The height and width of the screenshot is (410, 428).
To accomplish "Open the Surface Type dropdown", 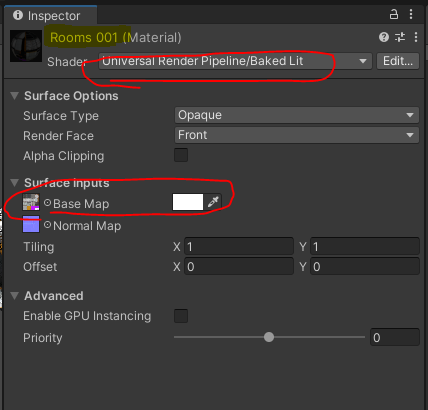I will pyautogui.click(x=297, y=115).
